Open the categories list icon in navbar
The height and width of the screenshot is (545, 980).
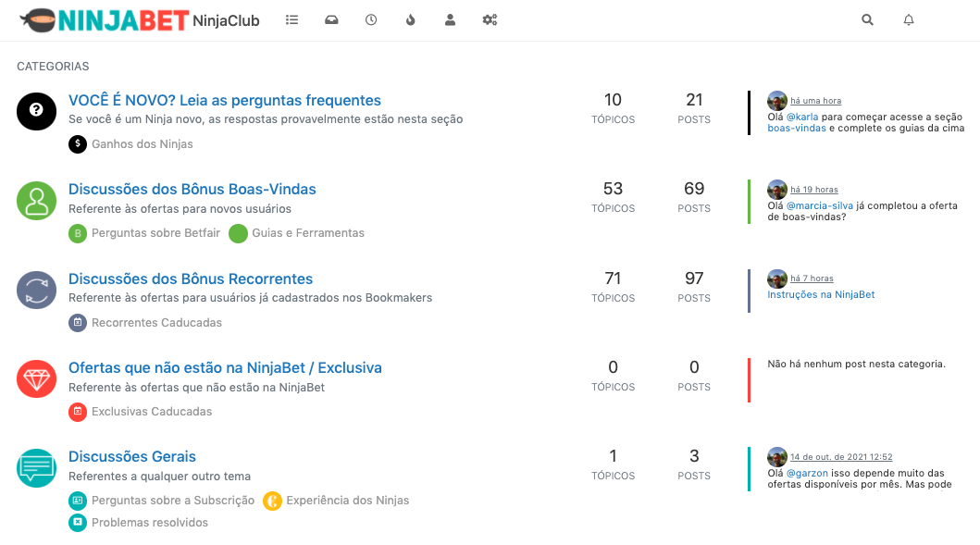tap(292, 19)
